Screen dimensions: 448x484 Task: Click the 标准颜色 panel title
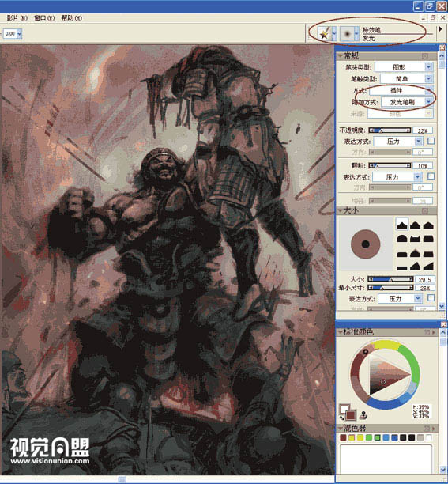tap(358, 332)
